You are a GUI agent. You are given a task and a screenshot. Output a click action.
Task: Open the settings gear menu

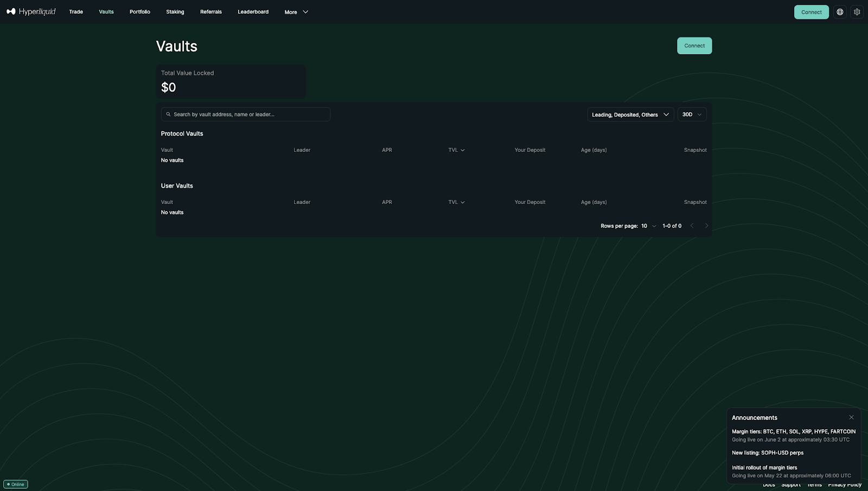[857, 11]
